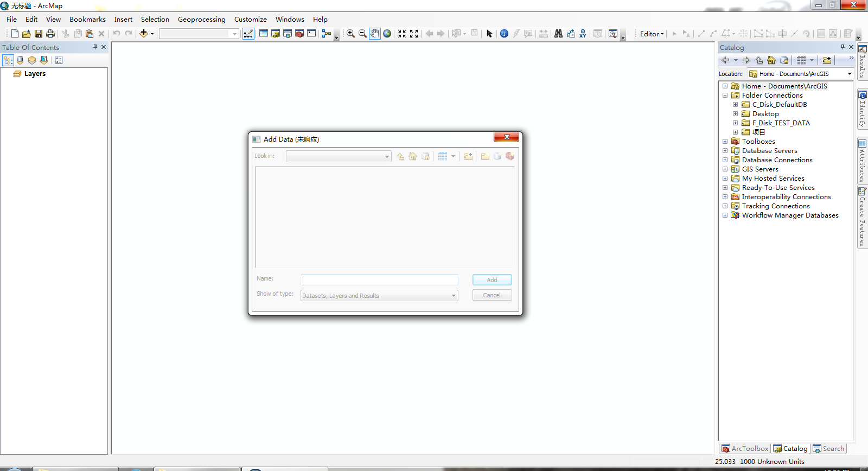Open the Insert menu
The width and height of the screenshot is (868, 471).
[123, 19]
